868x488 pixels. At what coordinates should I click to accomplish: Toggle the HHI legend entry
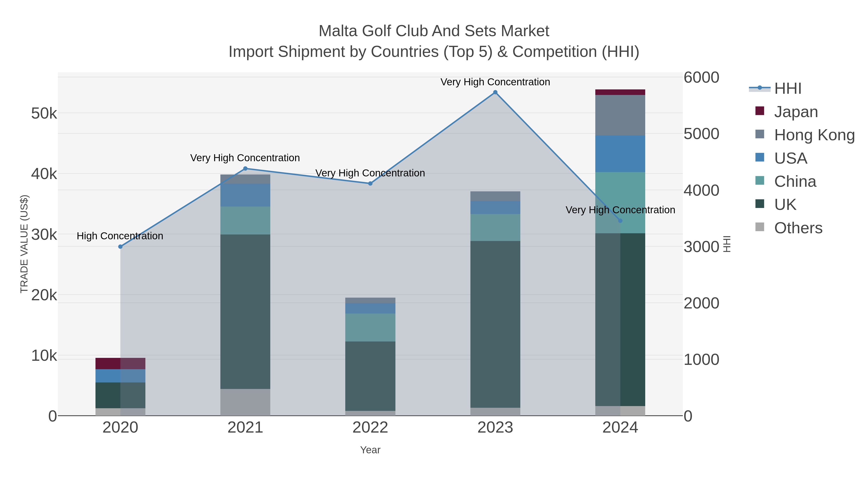pyautogui.click(x=775, y=89)
